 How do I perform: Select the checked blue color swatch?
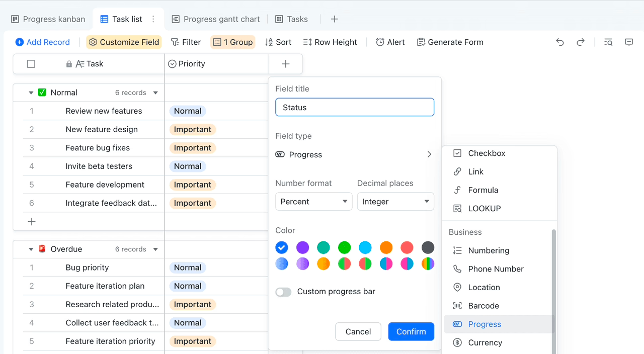[282, 247]
